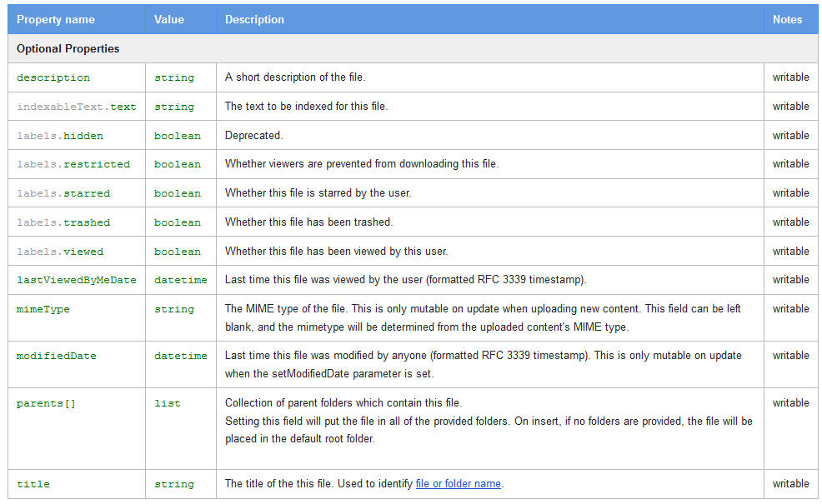The width and height of the screenshot is (822, 504).
Task: Select the labels.starred property name
Action: [63, 193]
